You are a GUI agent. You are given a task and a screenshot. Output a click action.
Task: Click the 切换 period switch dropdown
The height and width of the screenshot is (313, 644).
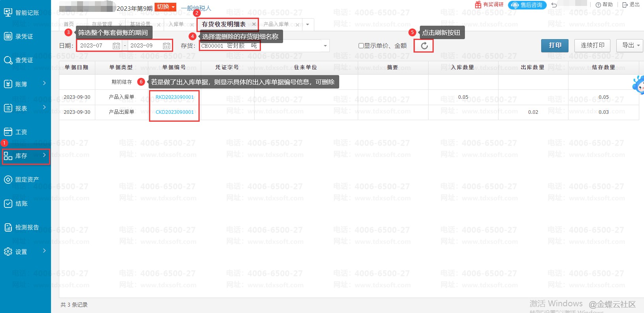click(165, 7)
